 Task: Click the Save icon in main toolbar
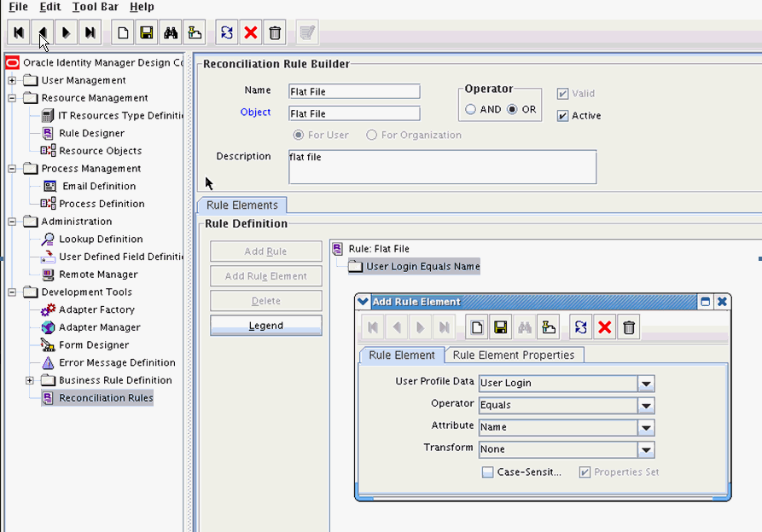coord(146,33)
